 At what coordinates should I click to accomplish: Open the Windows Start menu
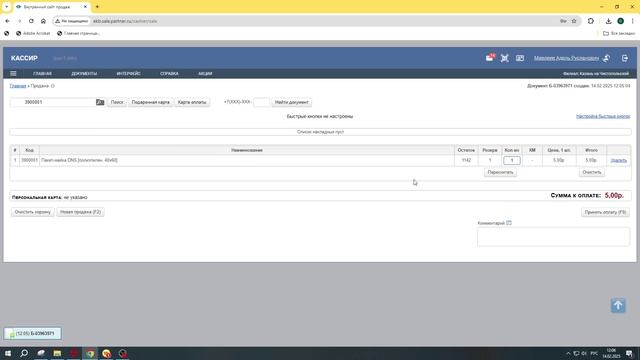(8, 353)
